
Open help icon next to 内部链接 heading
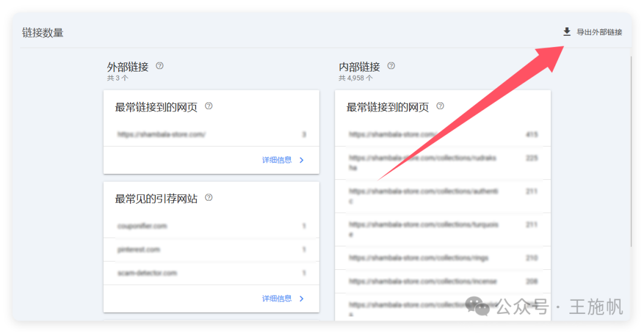coord(391,66)
